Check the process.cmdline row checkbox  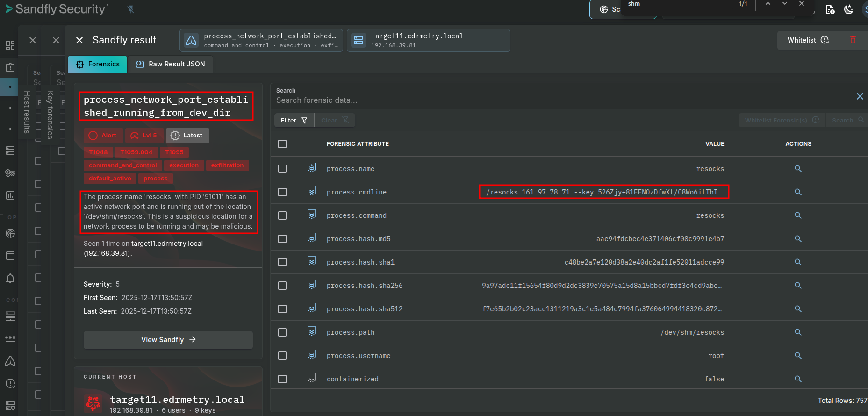[282, 192]
